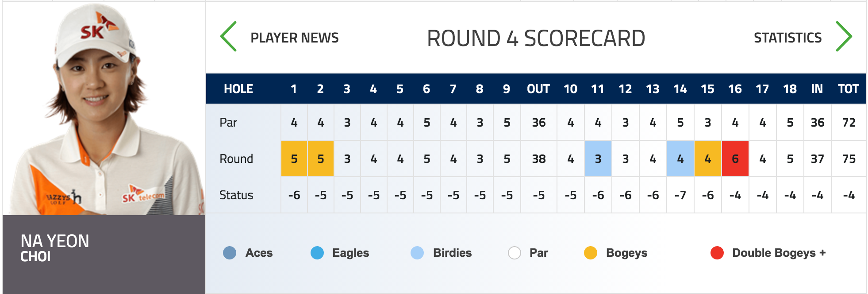Click the TOT column header
The image size is (868, 294).
pos(848,89)
